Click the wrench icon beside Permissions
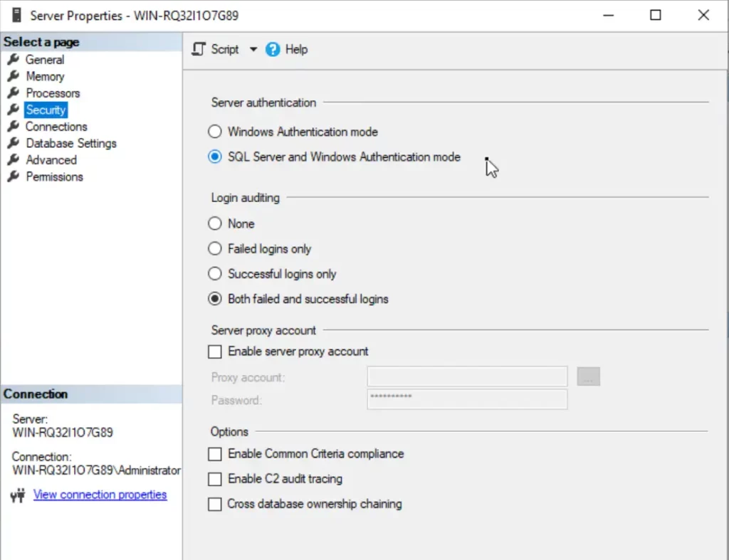 (x=13, y=176)
